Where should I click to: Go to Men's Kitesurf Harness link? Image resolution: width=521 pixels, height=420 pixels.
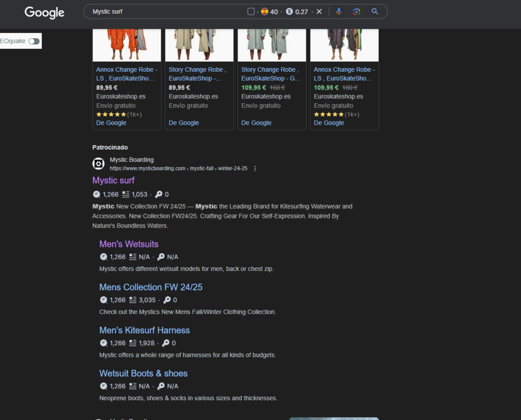(x=144, y=330)
